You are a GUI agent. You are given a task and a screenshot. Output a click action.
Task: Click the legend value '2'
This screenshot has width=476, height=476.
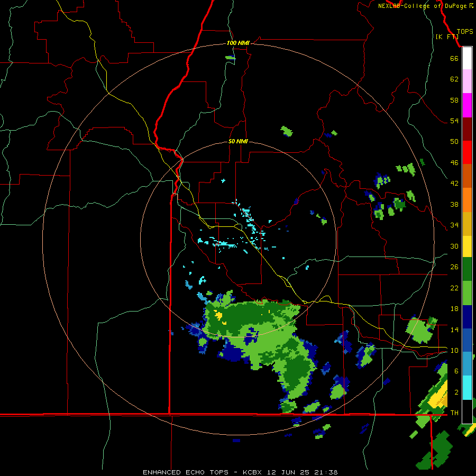click(456, 392)
